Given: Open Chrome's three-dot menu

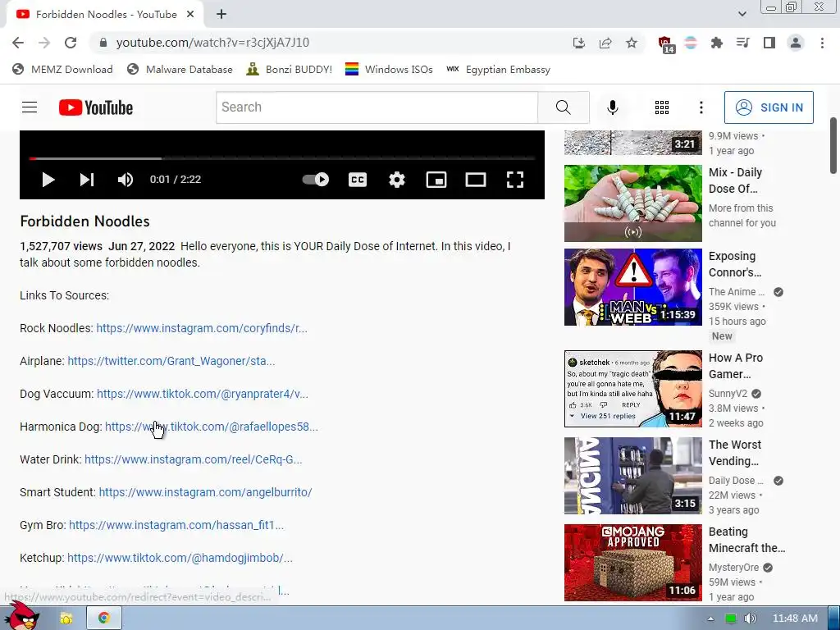Looking at the screenshot, I should (822, 43).
